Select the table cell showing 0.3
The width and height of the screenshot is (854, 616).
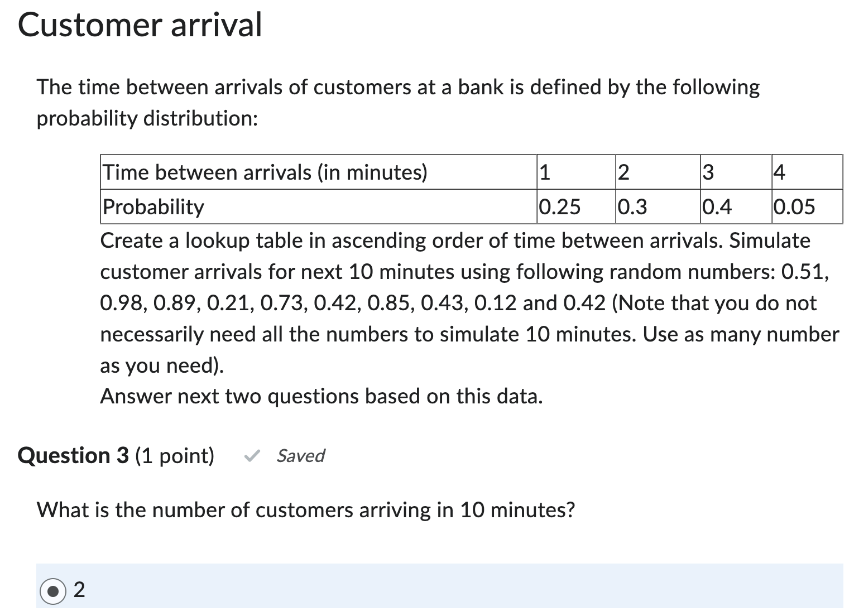tap(632, 207)
